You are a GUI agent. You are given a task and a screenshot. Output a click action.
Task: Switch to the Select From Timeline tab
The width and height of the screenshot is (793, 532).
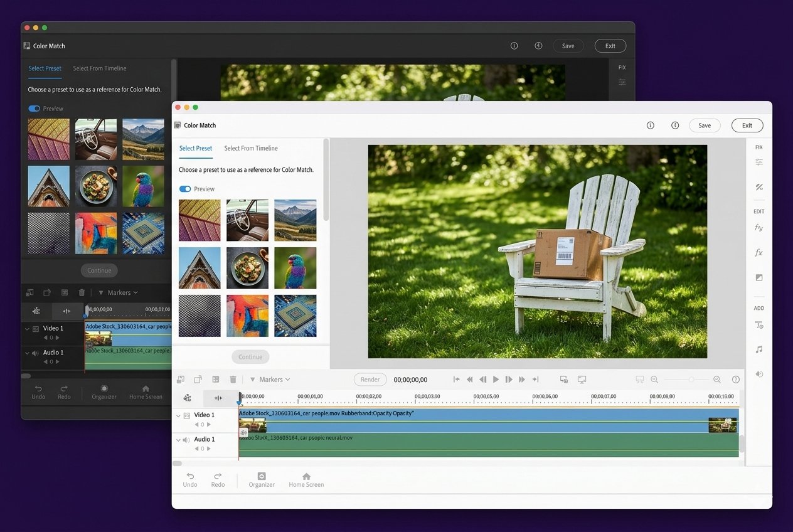[251, 148]
